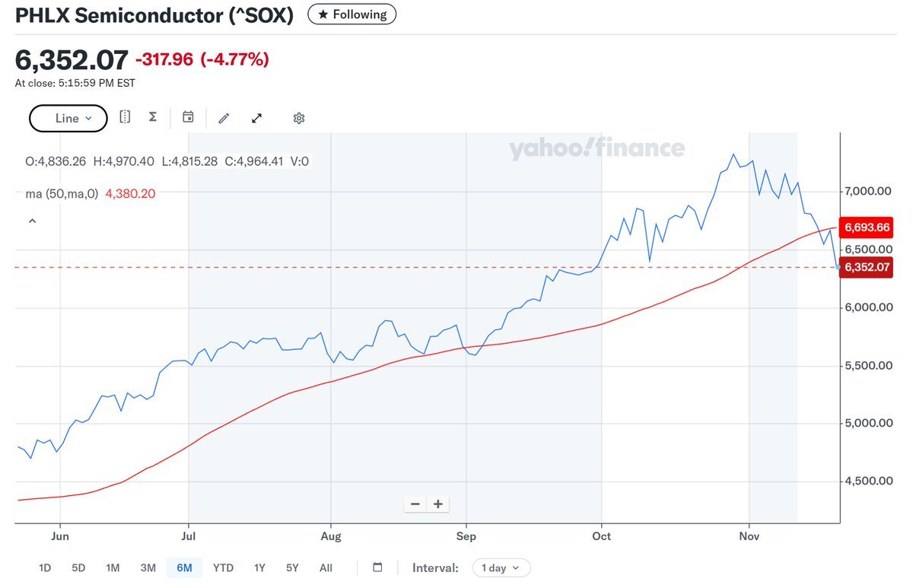
Task: Select the pencil draw tool
Action: click(224, 118)
